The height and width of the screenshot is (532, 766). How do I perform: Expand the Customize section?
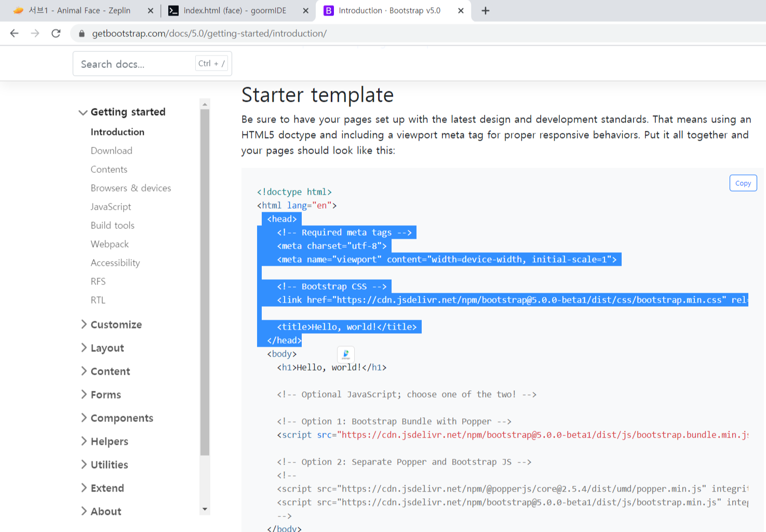pos(111,324)
